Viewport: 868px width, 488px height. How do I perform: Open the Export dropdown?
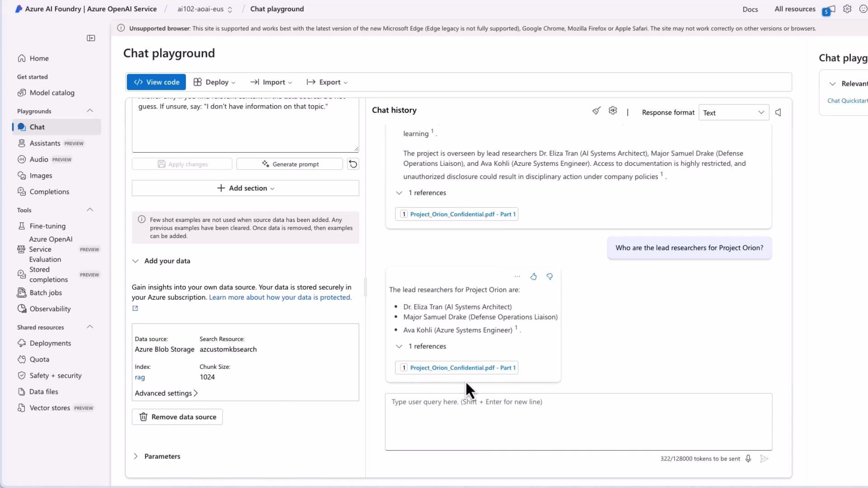tap(327, 82)
